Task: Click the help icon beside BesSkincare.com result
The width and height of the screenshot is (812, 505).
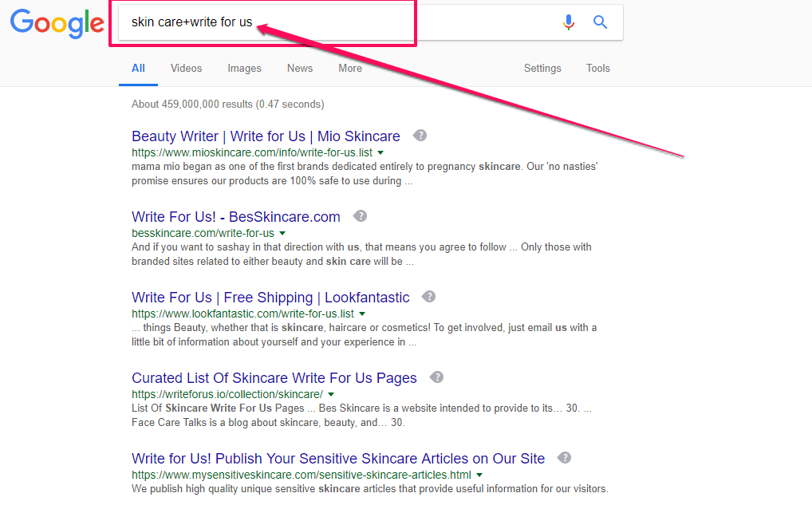Action: (360, 216)
